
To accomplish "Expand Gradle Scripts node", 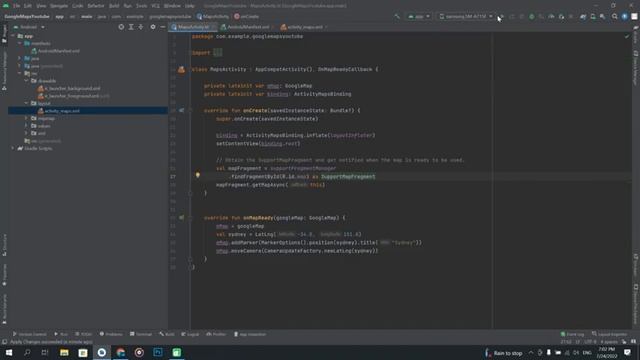I will click(x=13, y=148).
